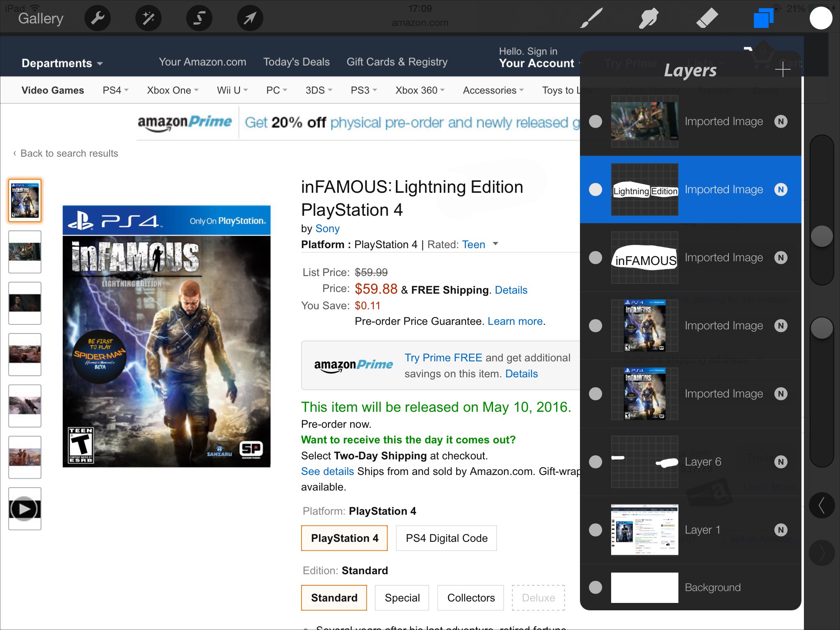Click the main inFAMOUS cover image
This screenshot has height=630, width=840.
(x=167, y=336)
